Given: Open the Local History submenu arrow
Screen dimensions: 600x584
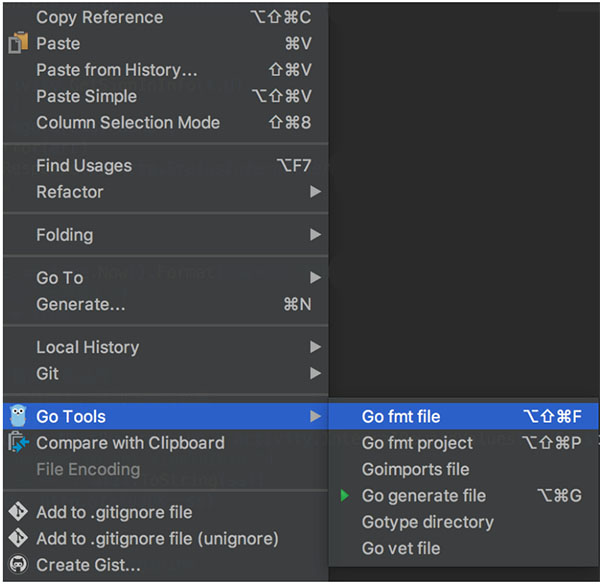Looking at the screenshot, I should 315,347.
